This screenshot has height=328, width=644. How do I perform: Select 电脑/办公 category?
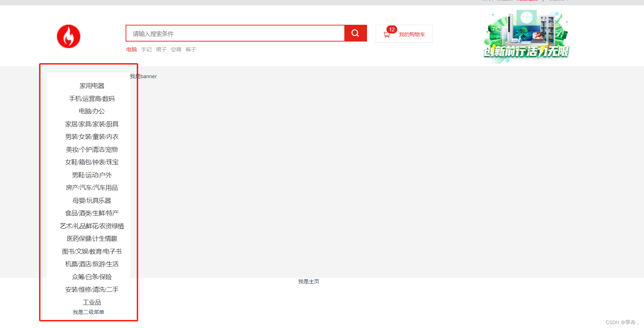coord(92,111)
